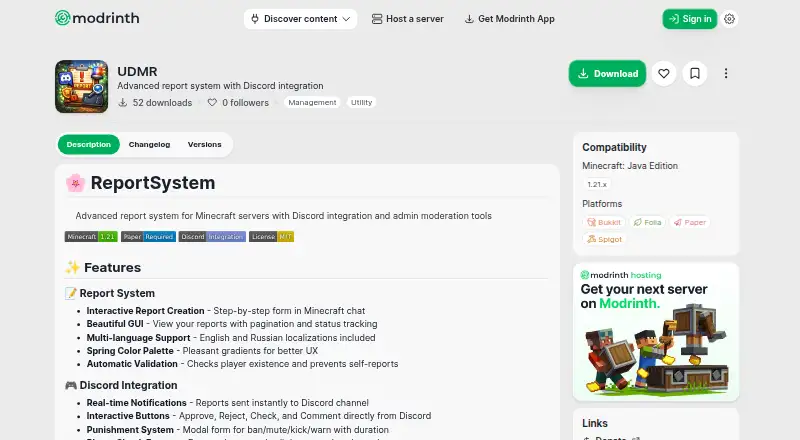Select the Bukkit platform tag

(x=604, y=222)
